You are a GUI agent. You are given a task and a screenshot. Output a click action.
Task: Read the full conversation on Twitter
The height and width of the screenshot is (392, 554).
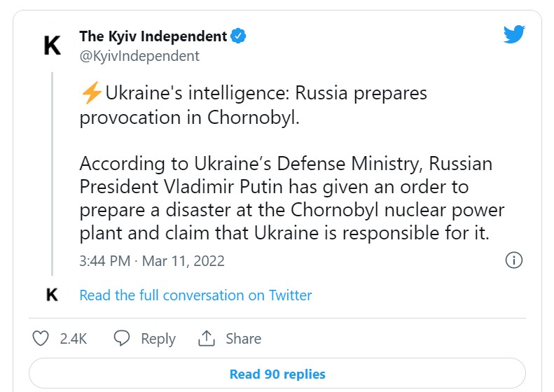pos(195,295)
